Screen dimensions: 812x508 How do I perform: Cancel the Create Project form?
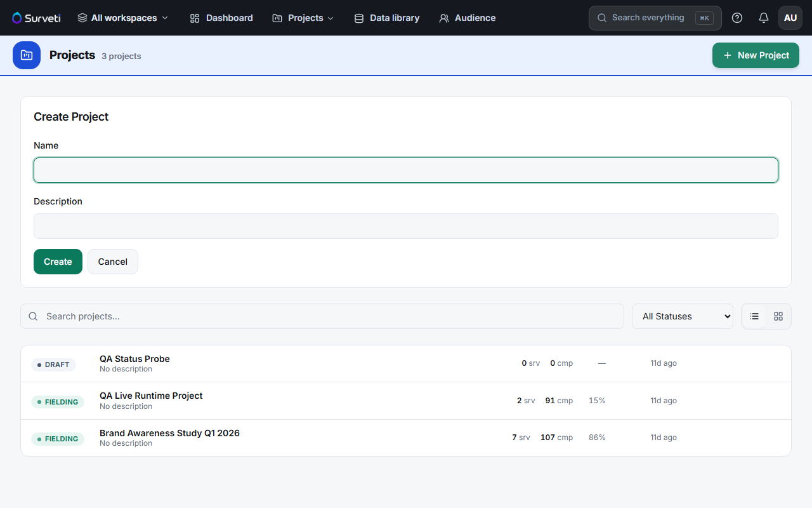(x=113, y=262)
